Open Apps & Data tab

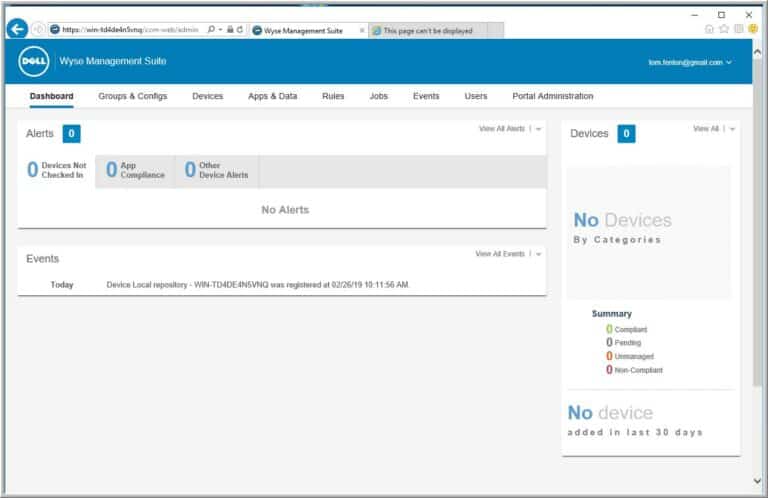[x=272, y=96]
